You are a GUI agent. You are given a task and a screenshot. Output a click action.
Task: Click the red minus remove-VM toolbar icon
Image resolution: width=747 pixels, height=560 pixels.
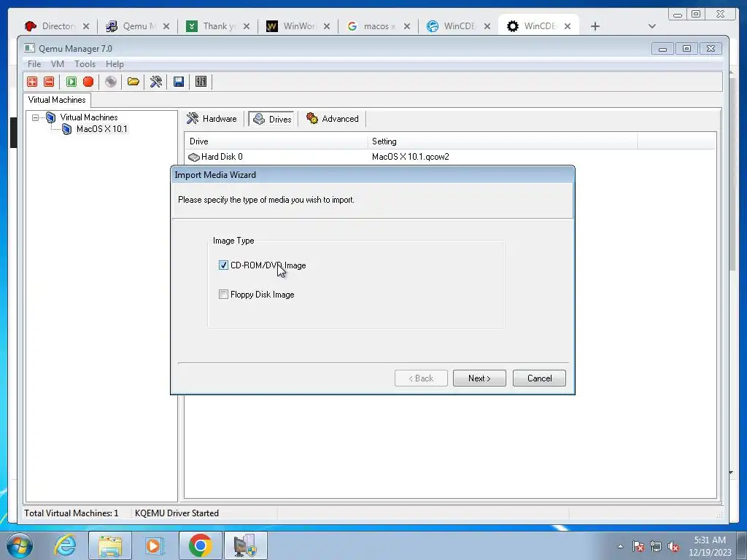[49, 82]
